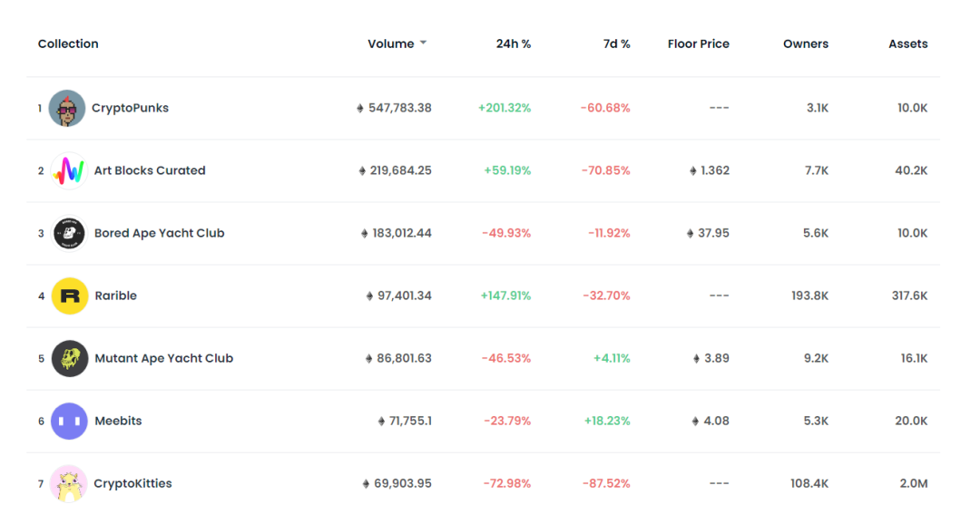Click the purple Meebits icon

[69, 421]
